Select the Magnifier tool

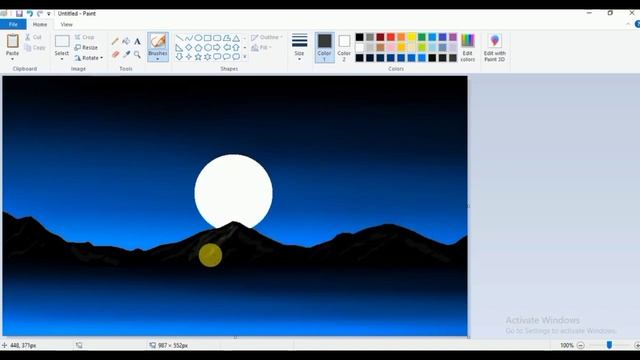click(137, 54)
